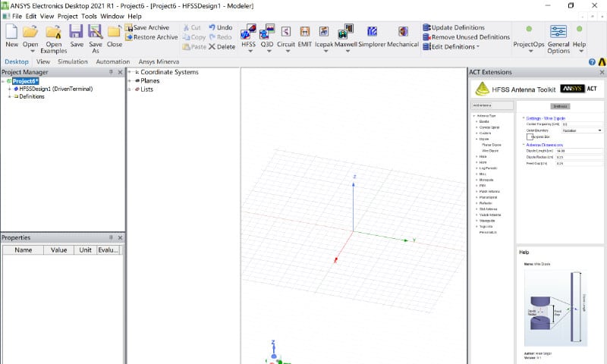The width and height of the screenshot is (607, 364).
Task: Expand the HFSSDesign1 tree node
Action: 10,89
